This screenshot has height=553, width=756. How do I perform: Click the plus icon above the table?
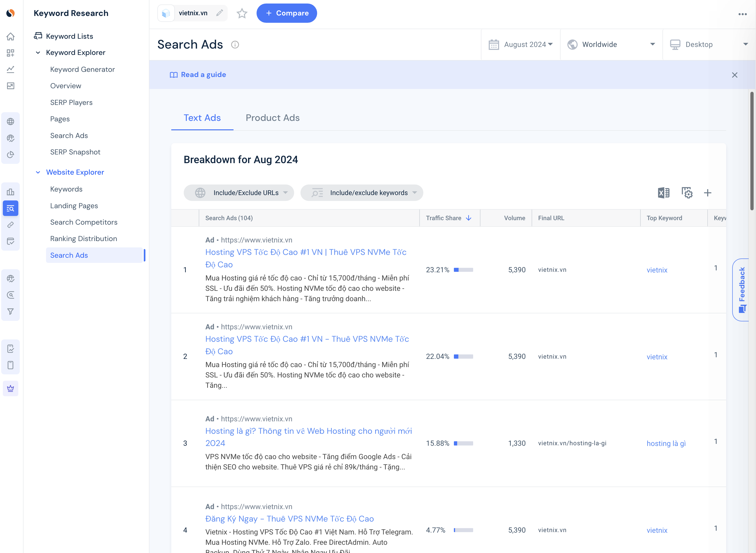[x=708, y=193]
